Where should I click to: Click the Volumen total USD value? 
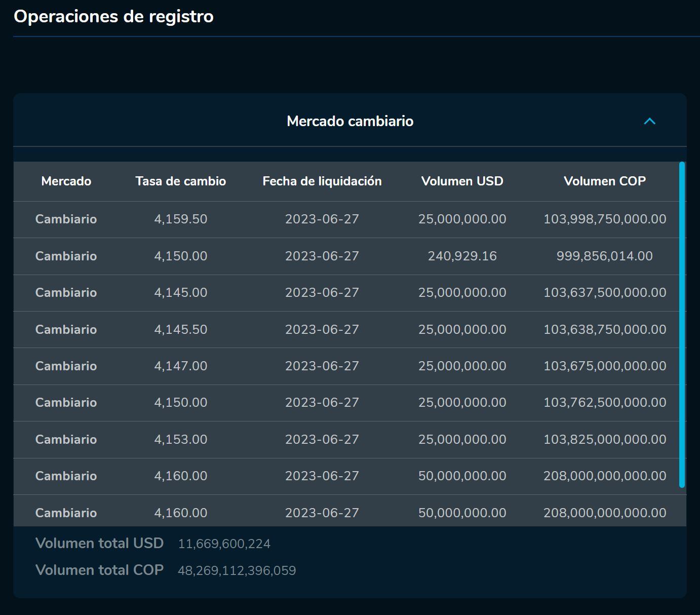pos(224,544)
